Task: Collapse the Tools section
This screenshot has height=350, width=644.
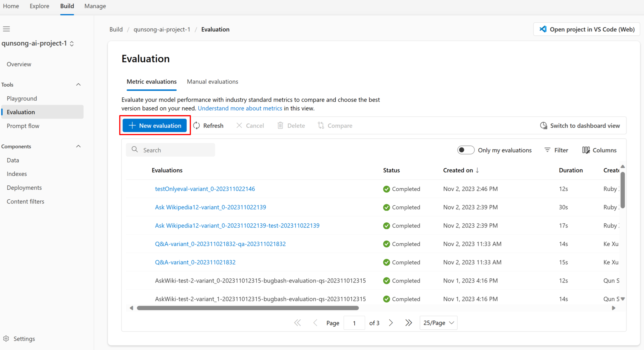Action: coord(78,84)
